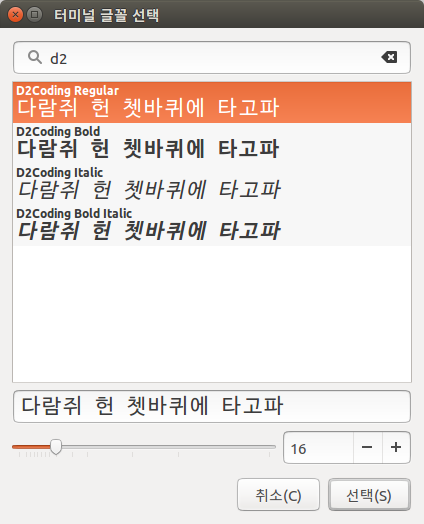Maximize the font selection dialog window
Screen dimensions: 424x524
tap(34, 14)
